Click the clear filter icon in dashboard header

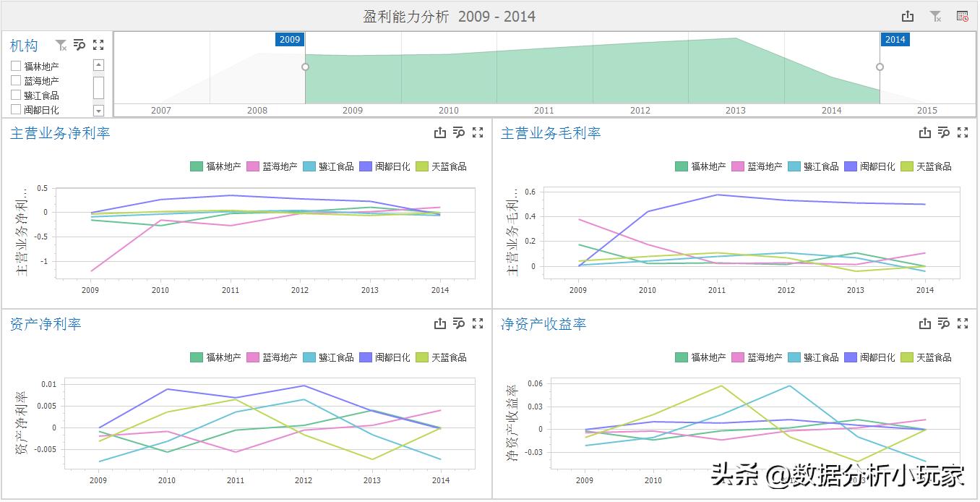(935, 15)
